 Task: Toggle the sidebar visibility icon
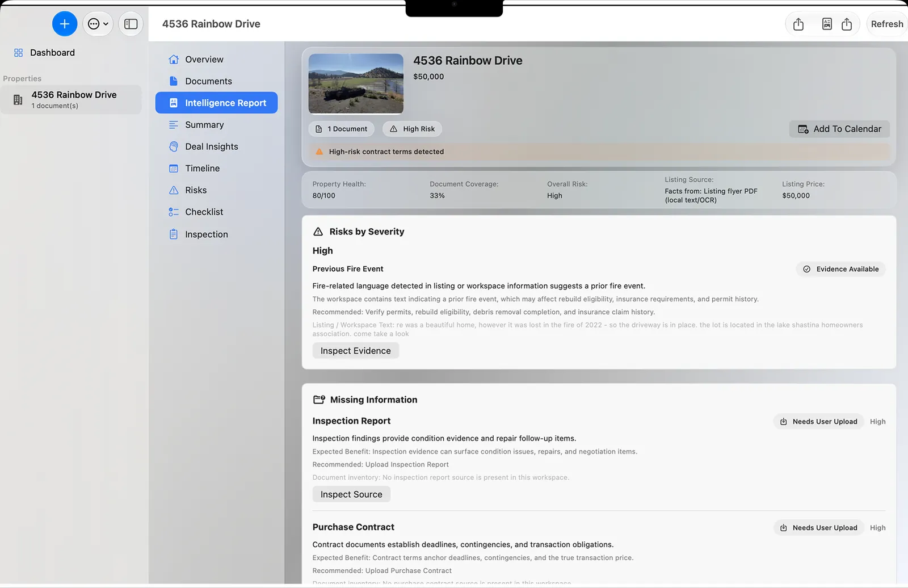(x=131, y=24)
